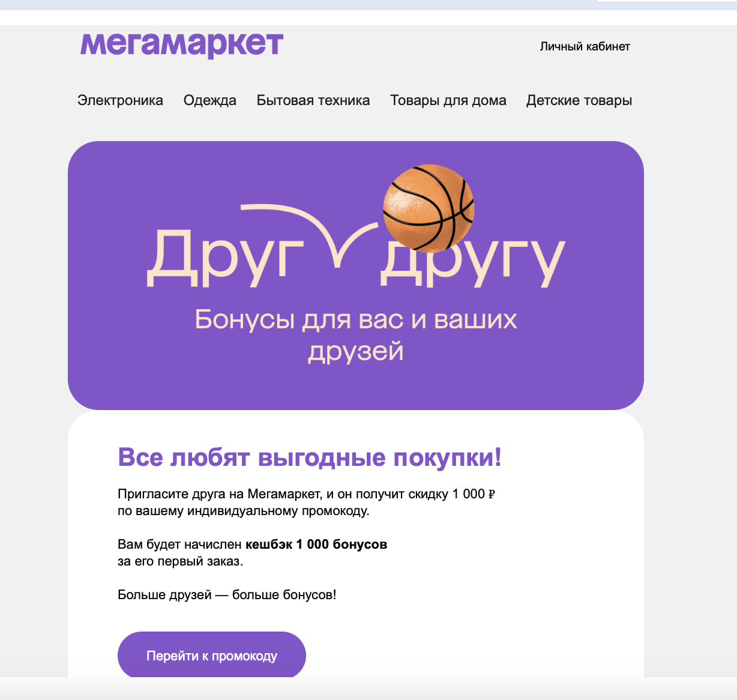Click 'Больше друзей — больше бонусов!' line

[x=227, y=595]
